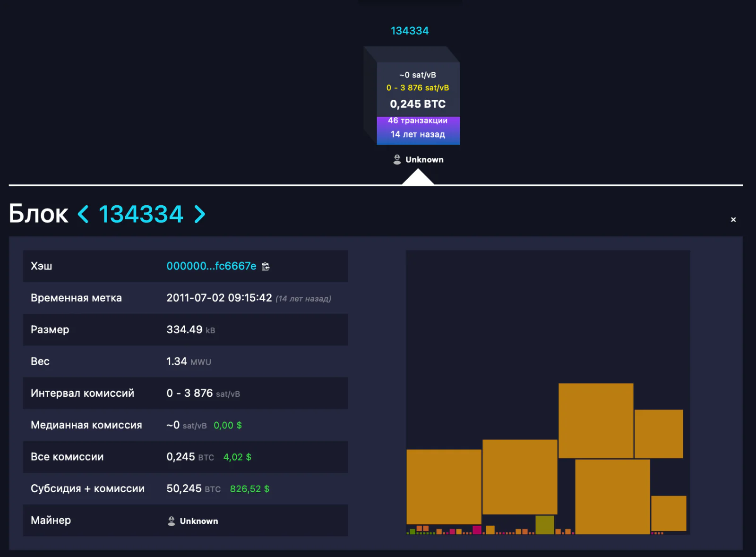Close the block details panel
The width and height of the screenshot is (756, 557).
733,219
